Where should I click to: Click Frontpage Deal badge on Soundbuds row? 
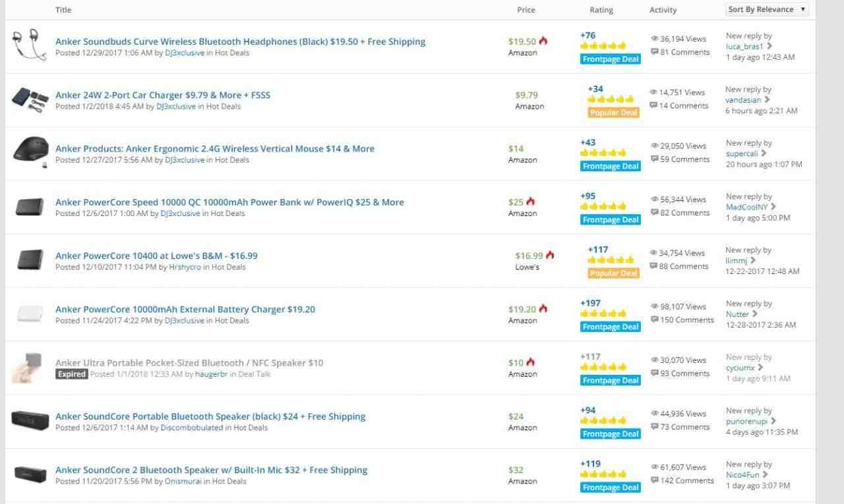tap(611, 59)
